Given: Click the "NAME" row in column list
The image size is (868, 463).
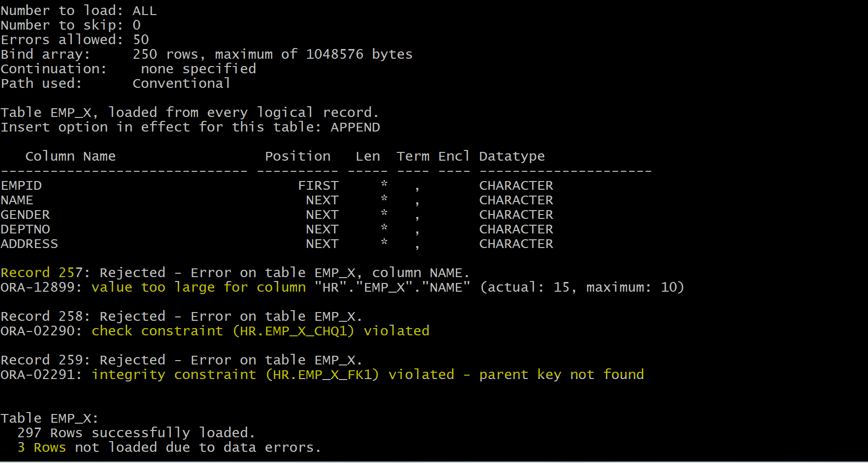Looking at the screenshot, I should tap(17, 200).
